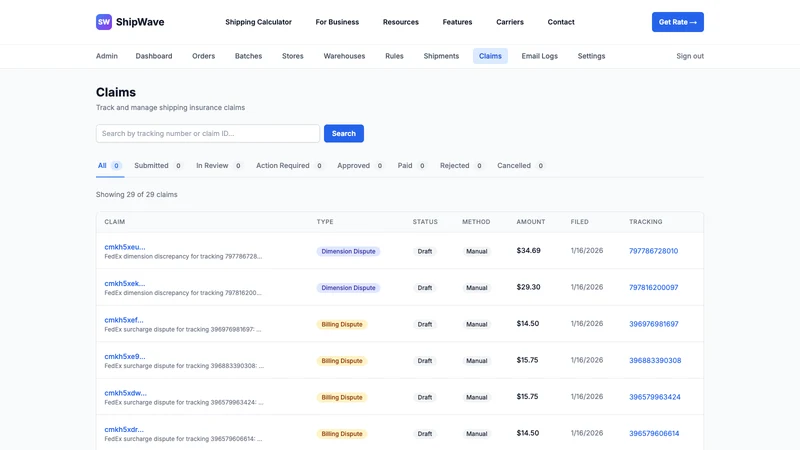
Task: Open the Rules tab
Action: [x=394, y=56]
